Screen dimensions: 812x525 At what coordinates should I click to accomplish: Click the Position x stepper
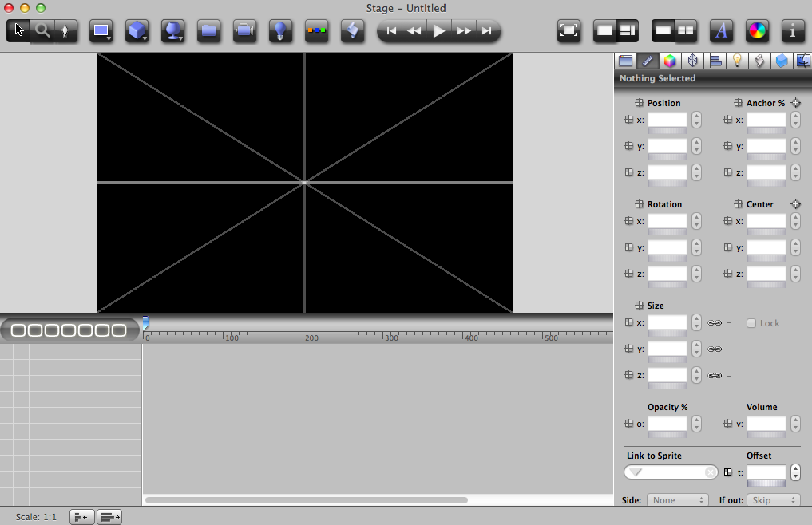tap(696, 120)
